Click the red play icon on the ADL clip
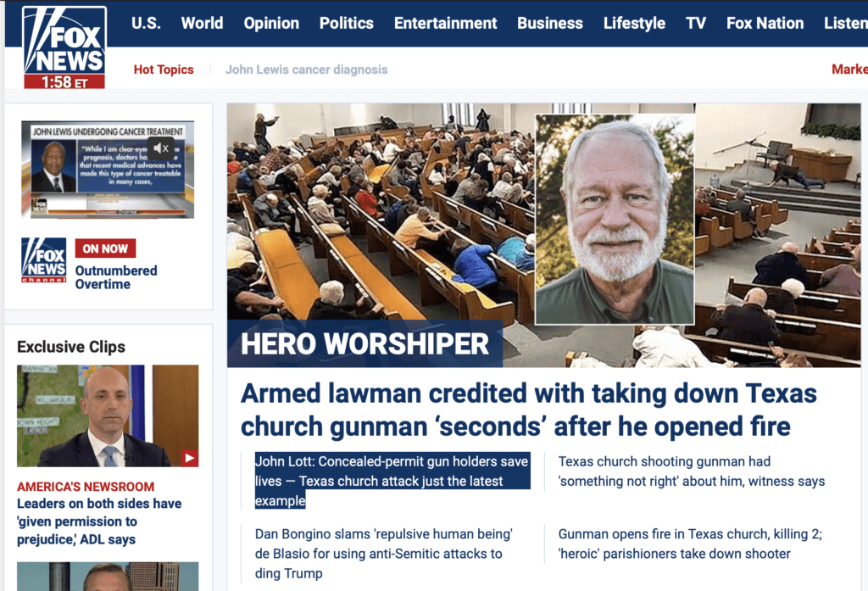This screenshot has width=868, height=591. pyautogui.click(x=189, y=458)
